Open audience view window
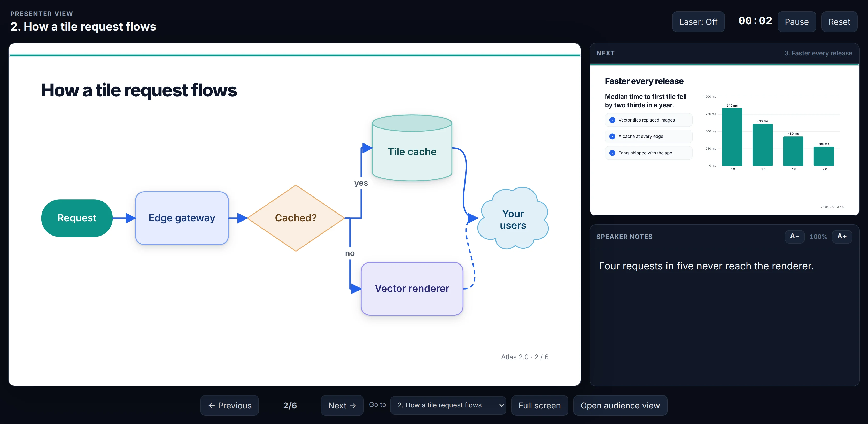This screenshot has width=868, height=424. (620, 405)
